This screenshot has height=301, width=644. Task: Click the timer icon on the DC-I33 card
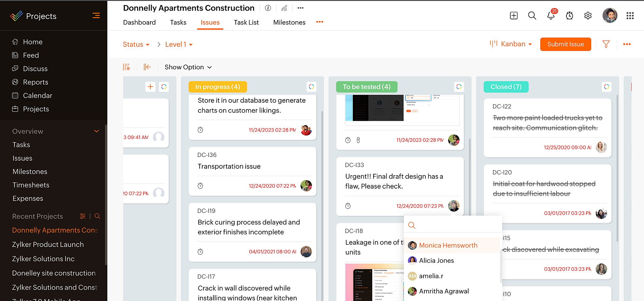[348, 206]
